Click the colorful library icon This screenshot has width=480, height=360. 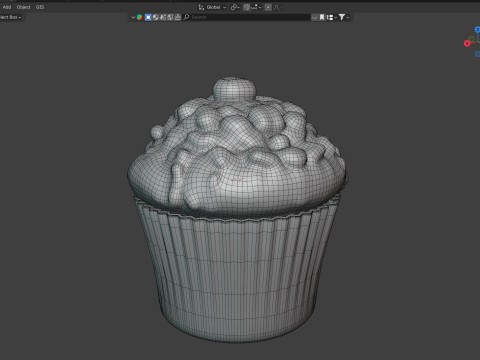coord(139,17)
